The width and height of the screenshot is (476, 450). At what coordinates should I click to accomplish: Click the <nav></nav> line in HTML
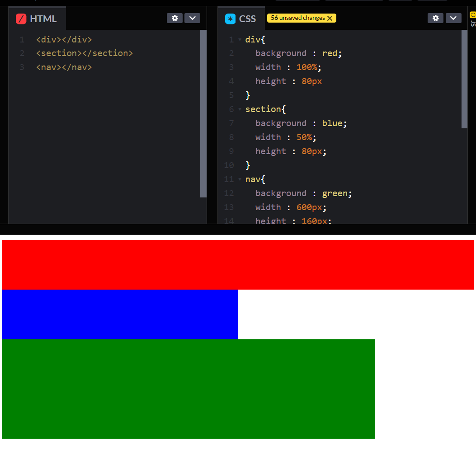64,67
